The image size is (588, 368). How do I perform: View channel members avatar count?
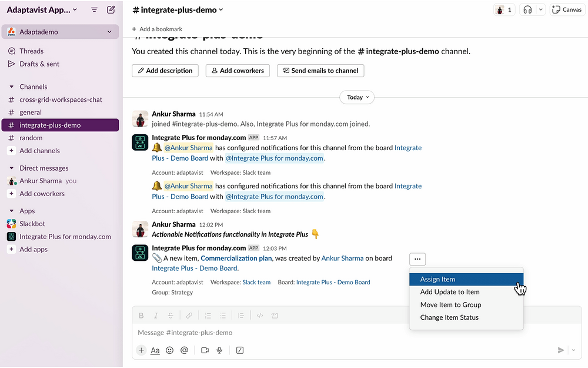[504, 10]
